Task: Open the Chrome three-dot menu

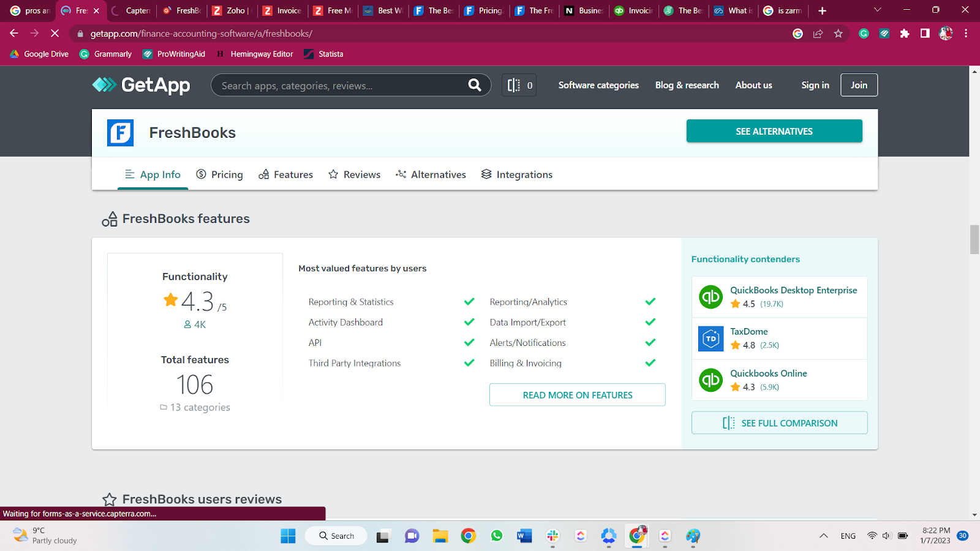Action: [x=966, y=34]
